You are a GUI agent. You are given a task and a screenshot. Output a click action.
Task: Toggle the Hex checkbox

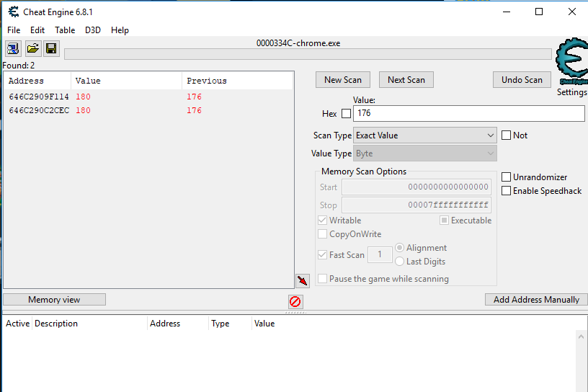[346, 114]
